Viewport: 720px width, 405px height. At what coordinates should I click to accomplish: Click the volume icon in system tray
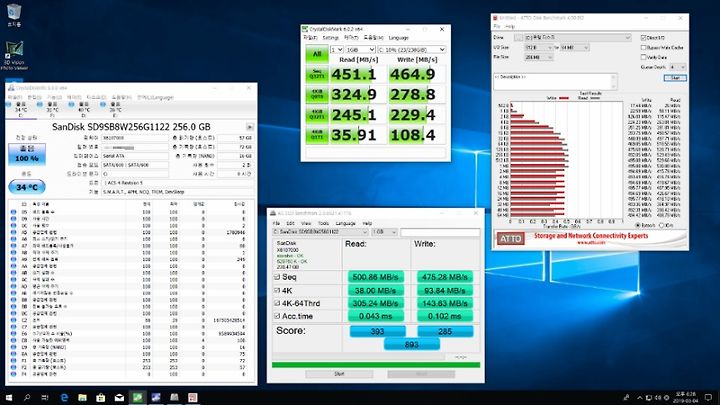(x=658, y=398)
